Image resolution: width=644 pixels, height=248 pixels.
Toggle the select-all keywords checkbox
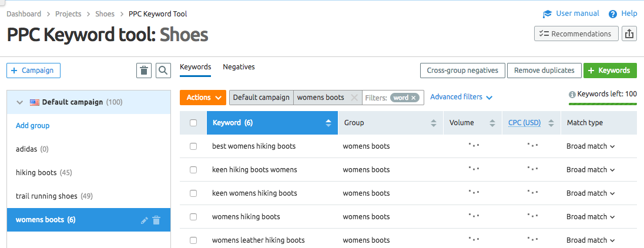point(193,123)
